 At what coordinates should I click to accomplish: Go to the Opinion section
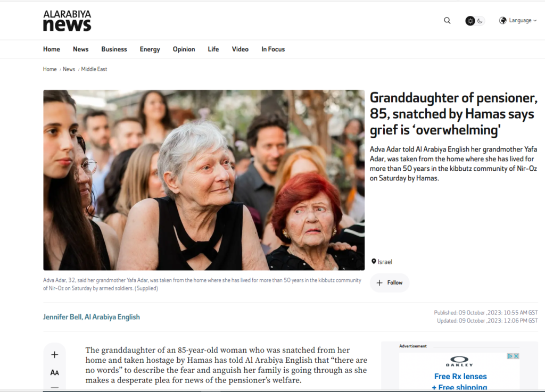tap(184, 49)
